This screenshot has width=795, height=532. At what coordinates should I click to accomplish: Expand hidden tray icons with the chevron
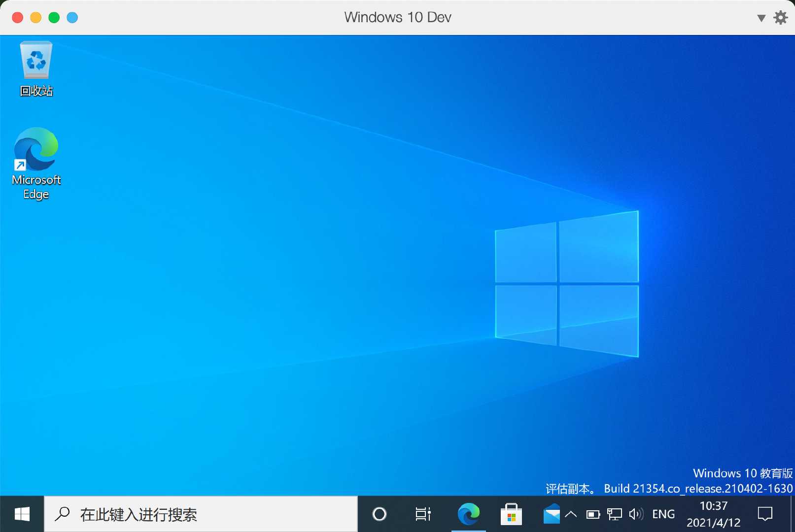[571, 514]
